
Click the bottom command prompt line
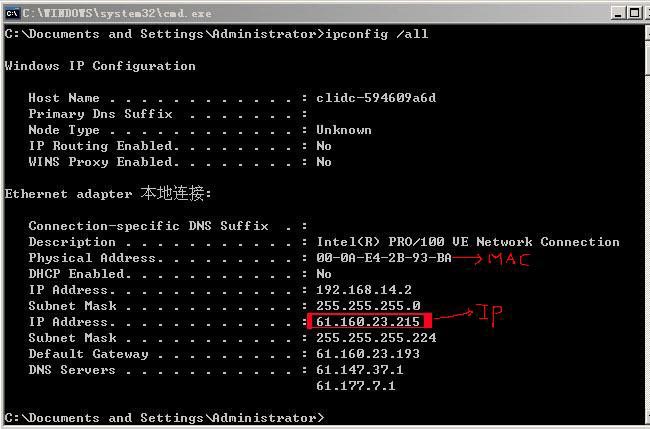pos(164,418)
